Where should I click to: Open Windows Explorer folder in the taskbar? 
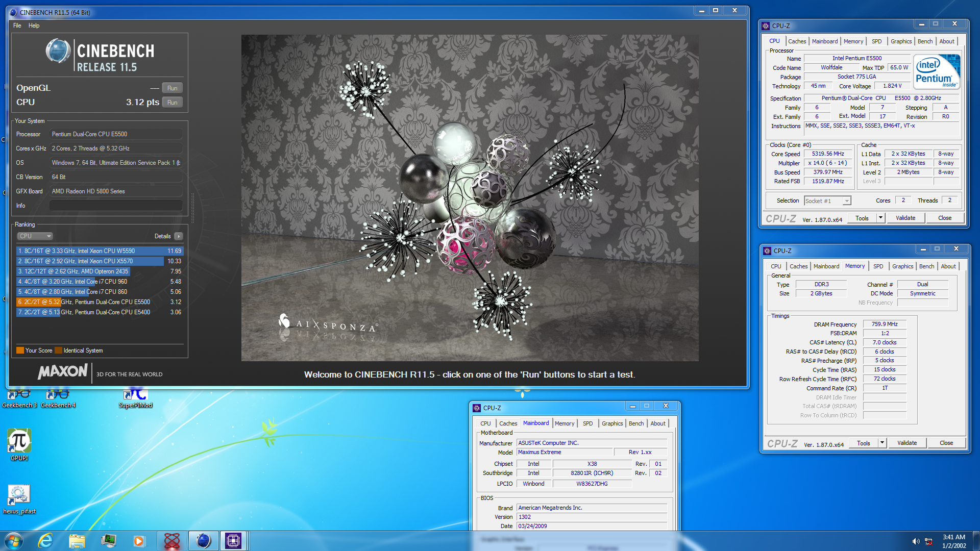(x=77, y=541)
